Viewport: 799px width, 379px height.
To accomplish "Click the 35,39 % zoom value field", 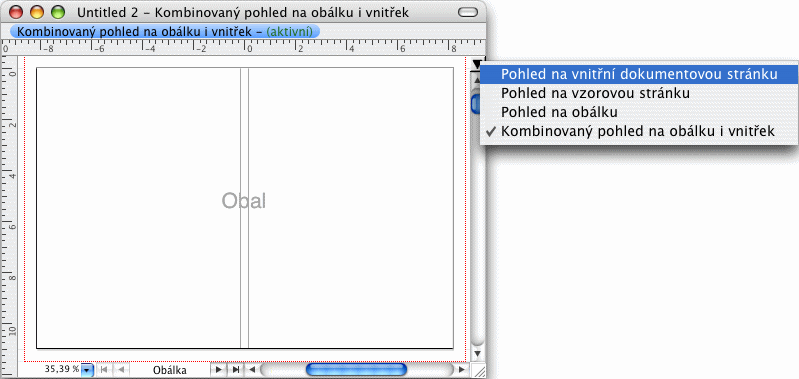I will click(62, 369).
